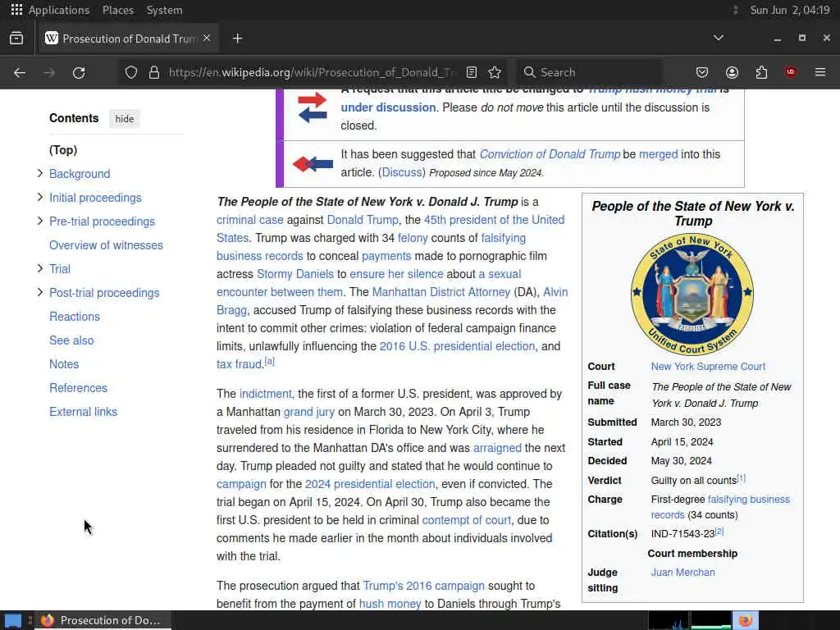Open the Manhattan District Attorney link
The image size is (840, 630).
[441, 292]
